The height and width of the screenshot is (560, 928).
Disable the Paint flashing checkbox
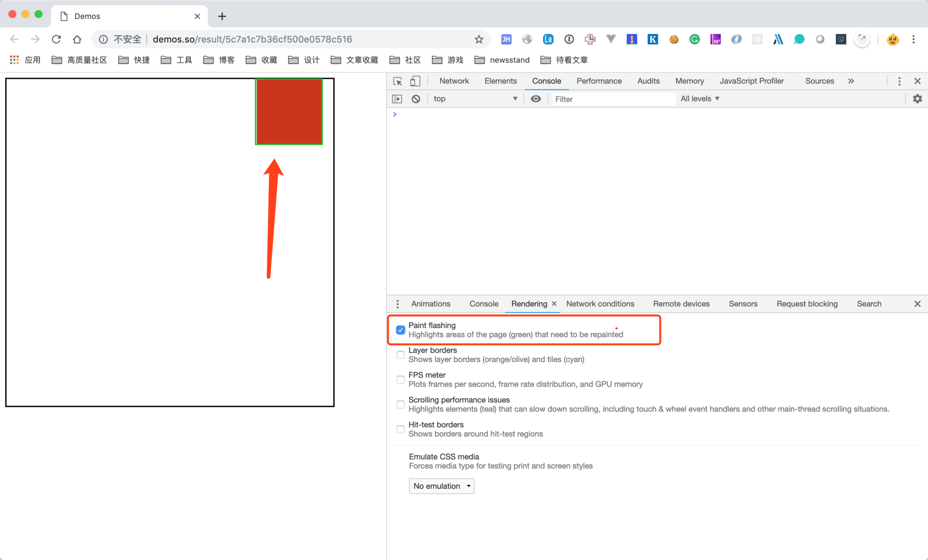400,330
